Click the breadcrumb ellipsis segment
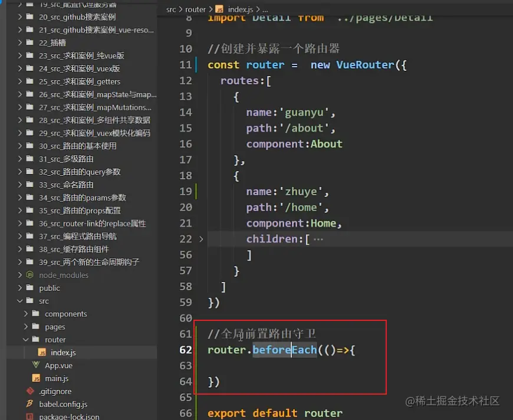Screen dimensions: 513x420 pyautogui.click(x=265, y=10)
